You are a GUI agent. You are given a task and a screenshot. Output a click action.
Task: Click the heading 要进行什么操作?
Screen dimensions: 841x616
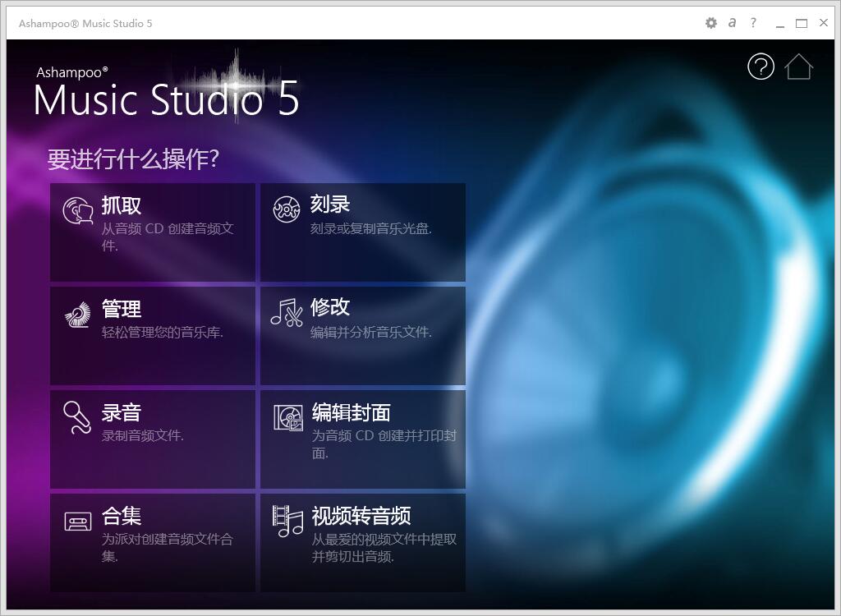[134, 159]
